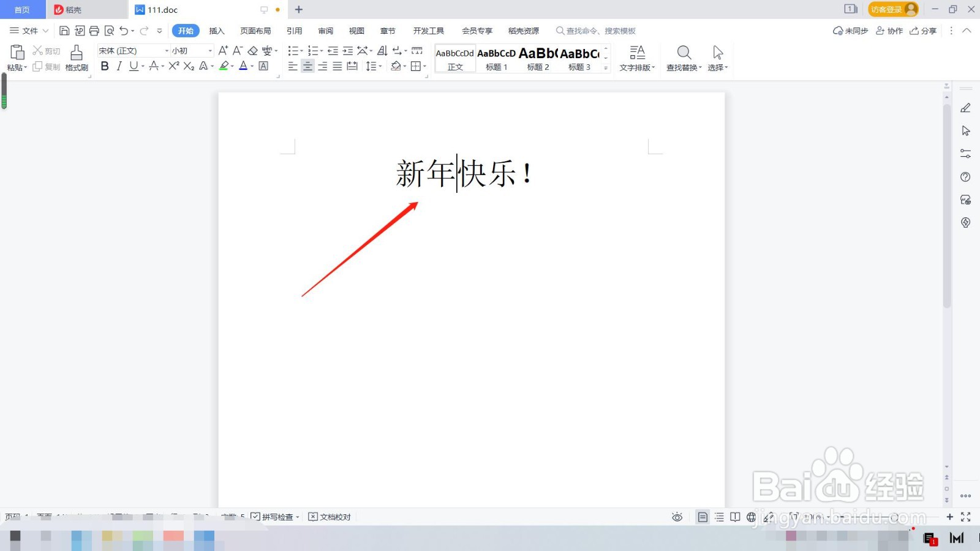The height and width of the screenshot is (551, 980).
Task: Toggle Underline formatting
Action: 133,66
